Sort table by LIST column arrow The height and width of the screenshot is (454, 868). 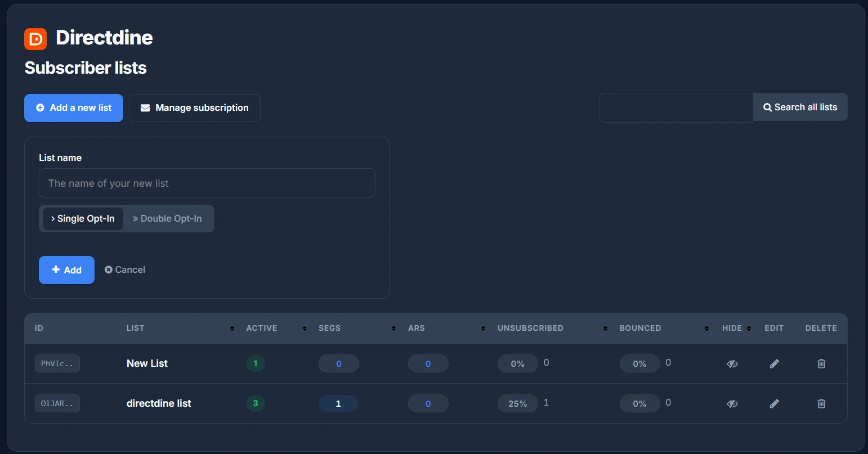[232, 328]
